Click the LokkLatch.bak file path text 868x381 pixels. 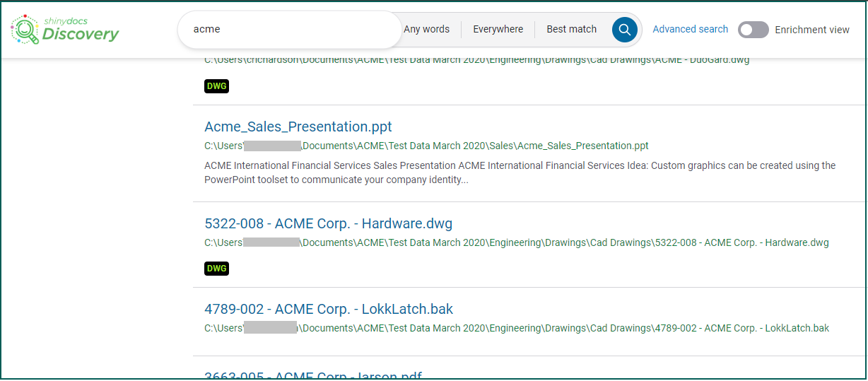pos(517,329)
